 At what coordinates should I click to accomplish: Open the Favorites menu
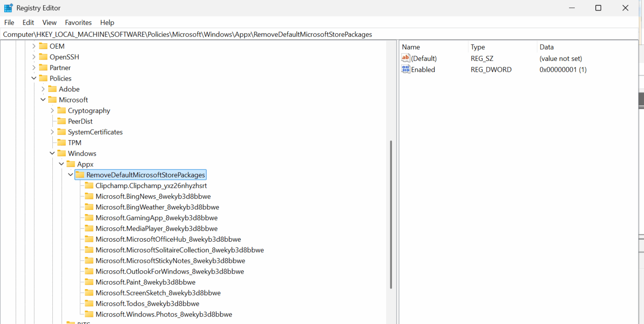click(78, 22)
